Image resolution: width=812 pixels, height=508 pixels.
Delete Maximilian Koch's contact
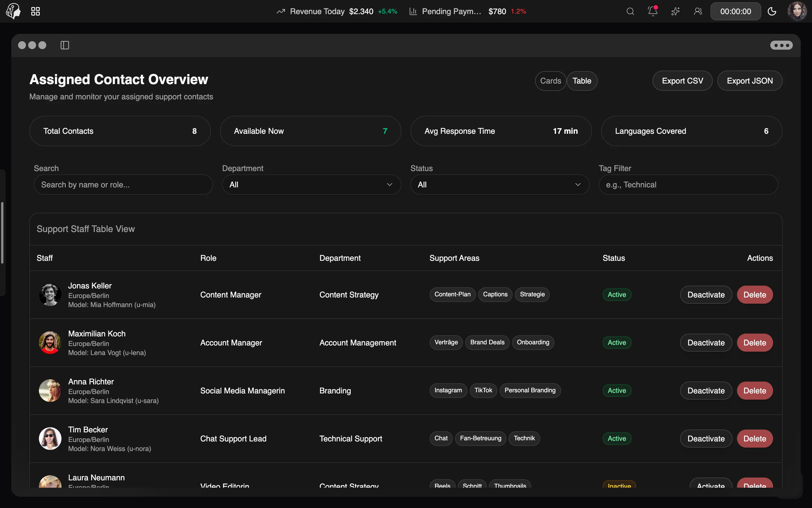754,343
